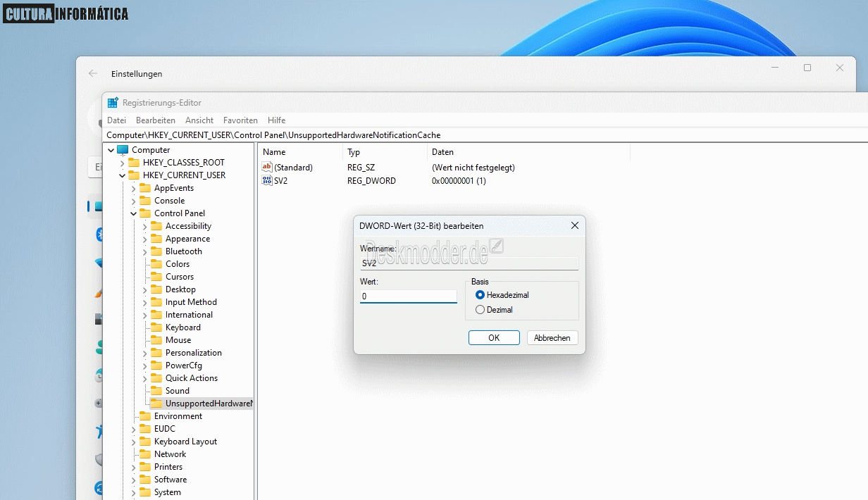Click Abbrechen in the DWORD dialog
868x500 pixels.
pos(552,338)
